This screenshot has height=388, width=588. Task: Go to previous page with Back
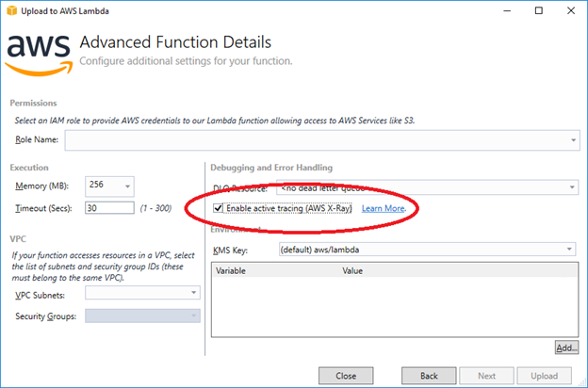point(429,376)
